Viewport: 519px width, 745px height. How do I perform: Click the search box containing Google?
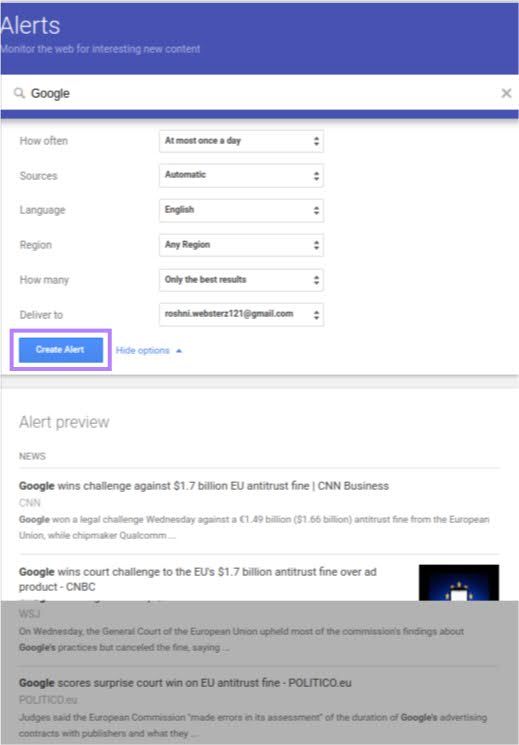click(x=260, y=93)
